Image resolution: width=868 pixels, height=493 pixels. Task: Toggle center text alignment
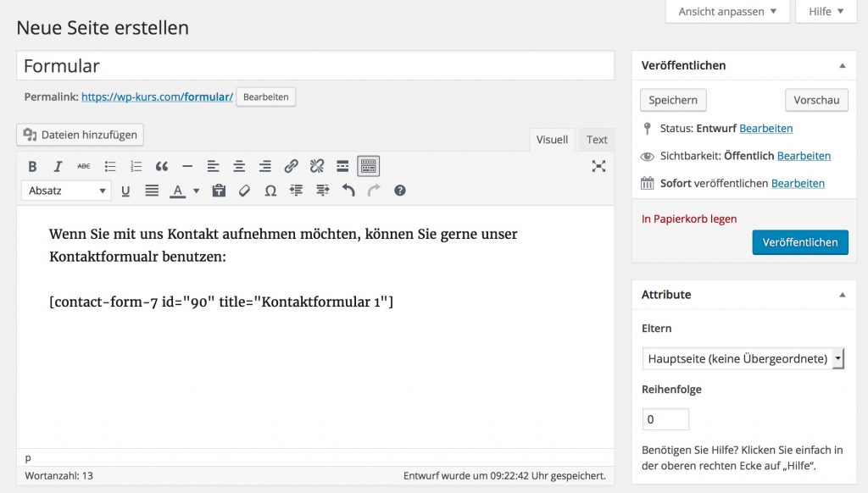pyautogui.click(x=238, y=166)
